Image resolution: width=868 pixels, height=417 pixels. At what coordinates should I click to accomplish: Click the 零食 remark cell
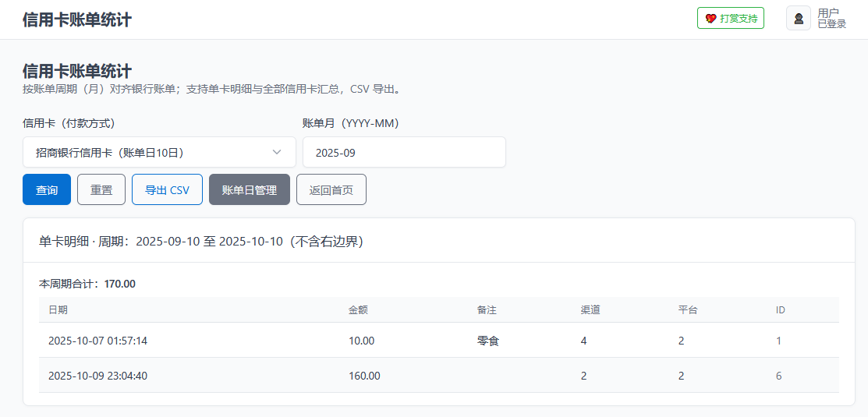[x=487, y=341]
